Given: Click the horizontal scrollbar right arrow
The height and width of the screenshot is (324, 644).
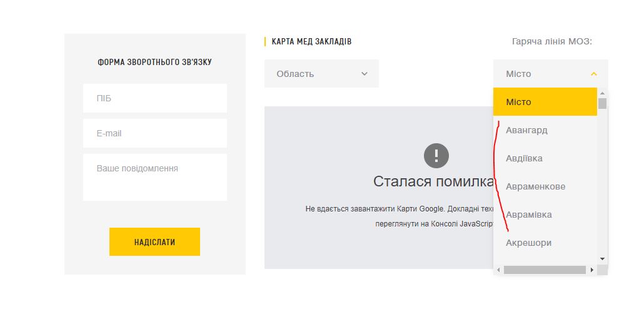Looking at the screenshot, I should click(x=591, y=270).
